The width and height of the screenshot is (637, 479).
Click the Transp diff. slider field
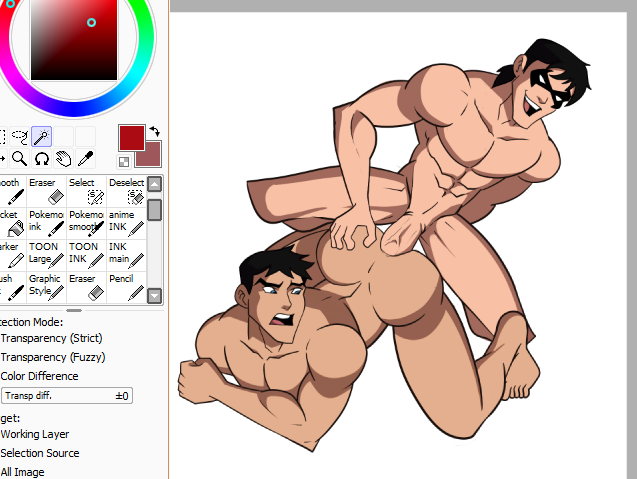click(x=66, y=396)
